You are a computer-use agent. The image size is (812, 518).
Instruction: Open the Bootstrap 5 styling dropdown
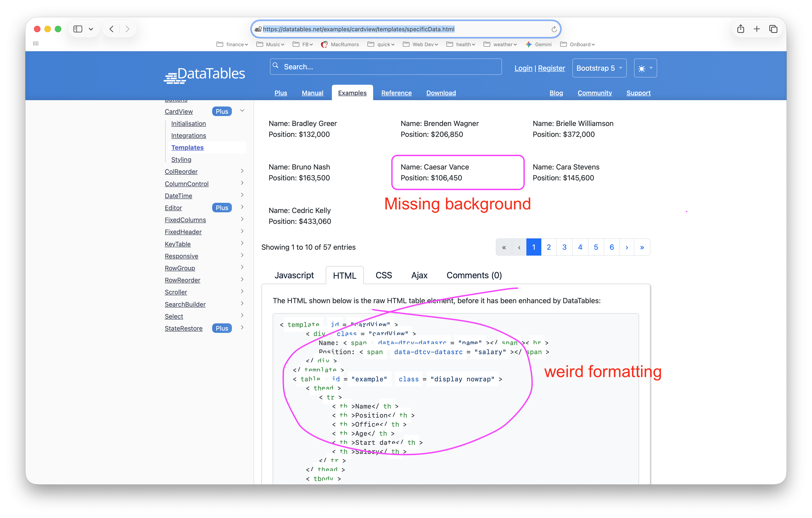[x=599, y=68]
